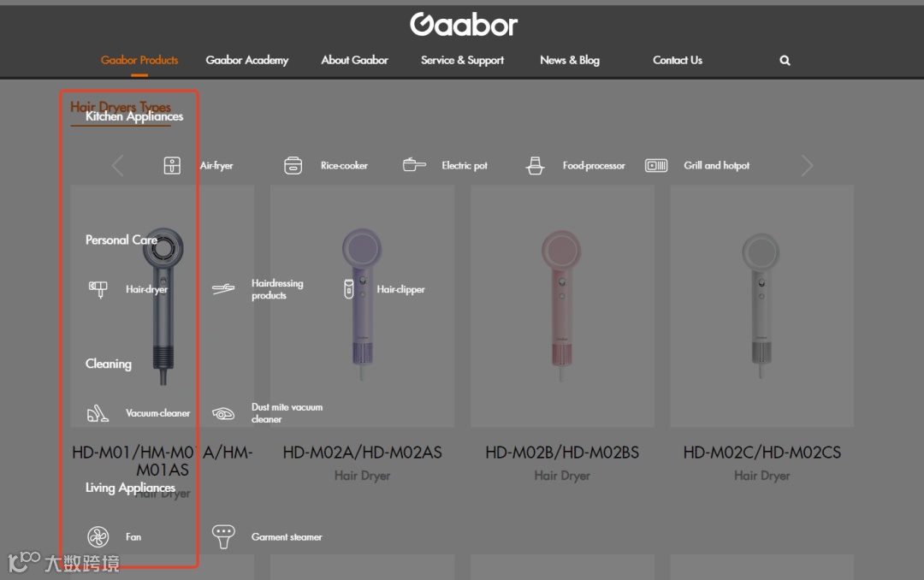Click the search magnifier icon
The width and height of the screenshot is (924, 580).
click(785, 60)
